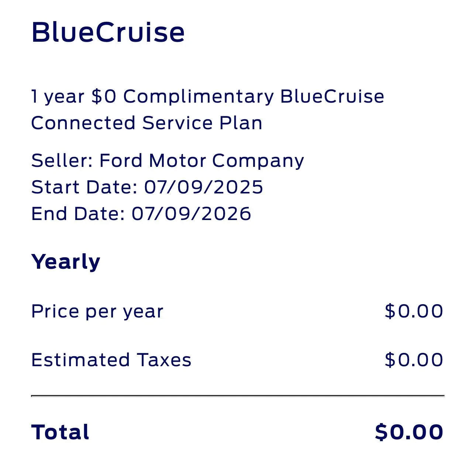The width and height of the screenshot is (476, 474).
Task: Click the BlueCruise page heading
Action: 108,32
